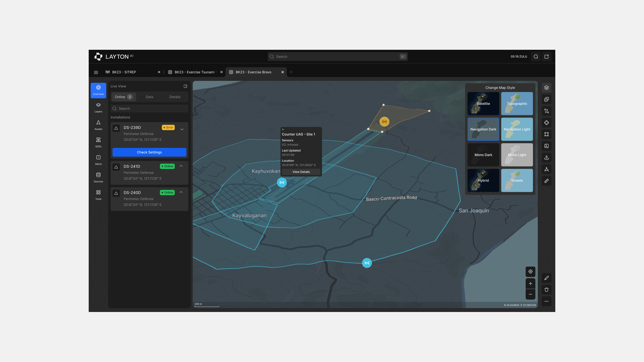Click the top-right share export icon
The image size is (644, 362).
coord(547,57)
